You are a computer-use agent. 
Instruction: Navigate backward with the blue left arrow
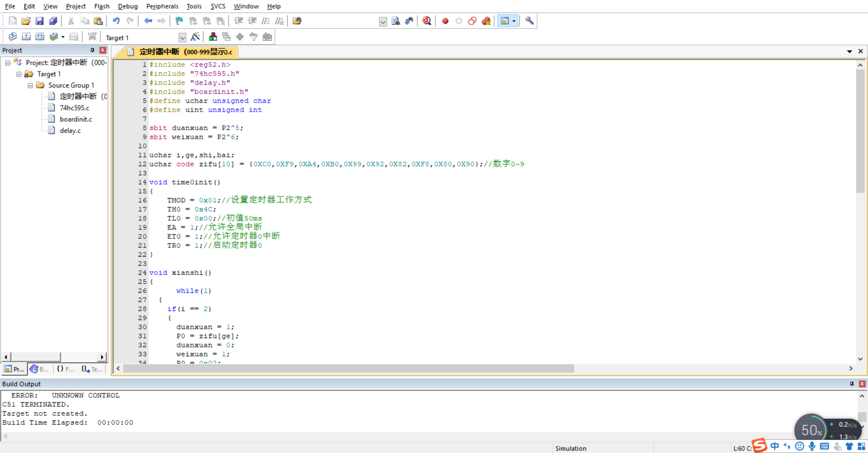click(x=148, y=21)
